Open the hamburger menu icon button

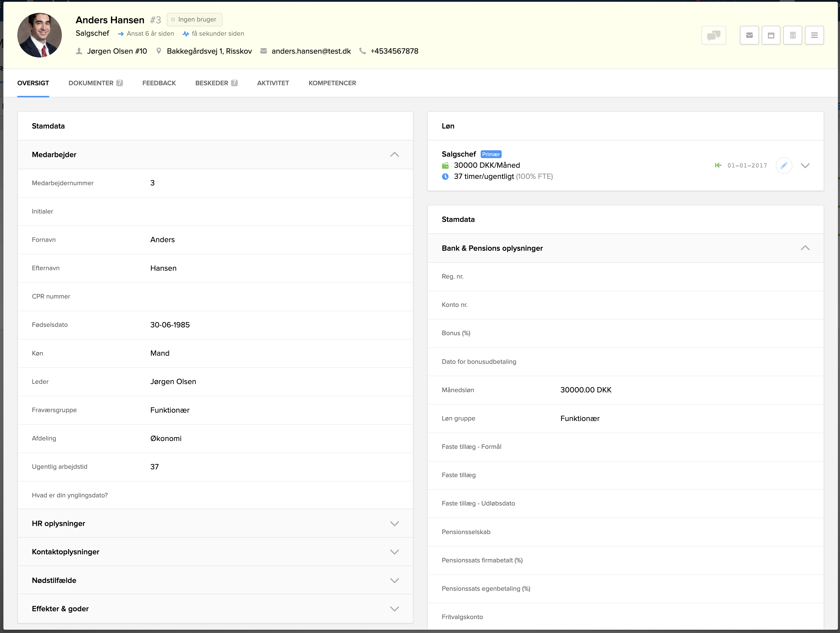tap(814, 35)
